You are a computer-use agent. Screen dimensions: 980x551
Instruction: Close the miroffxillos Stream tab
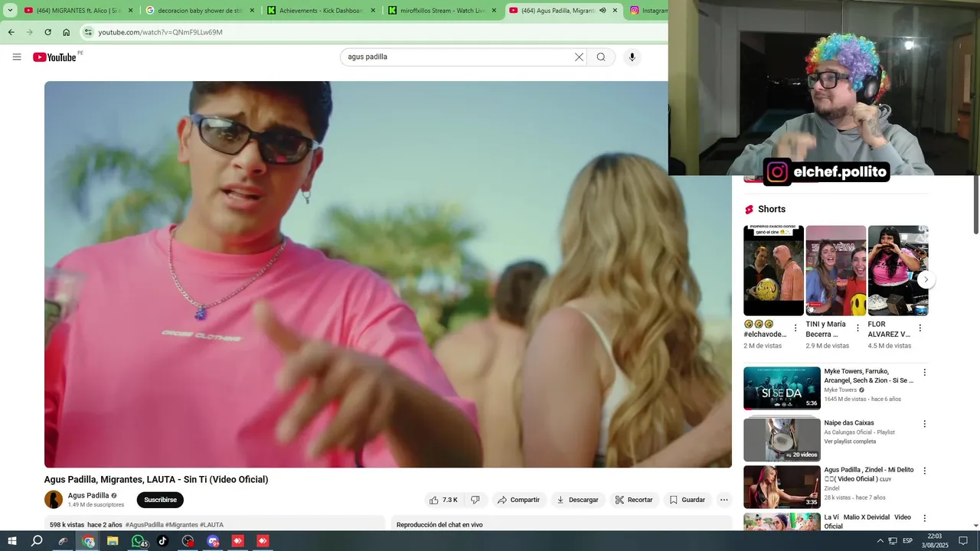(494, 11)
